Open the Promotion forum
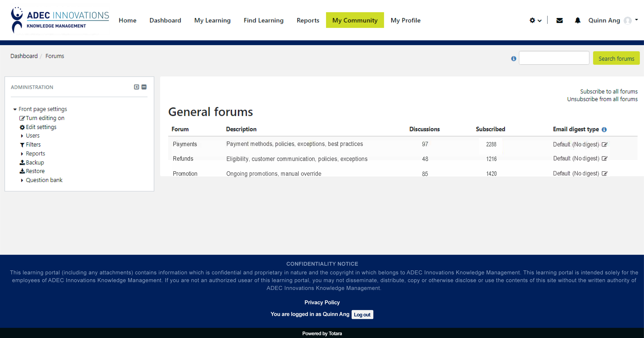This screenshot has height=338, width=644. pyautogui.click(x=185, y=174)
